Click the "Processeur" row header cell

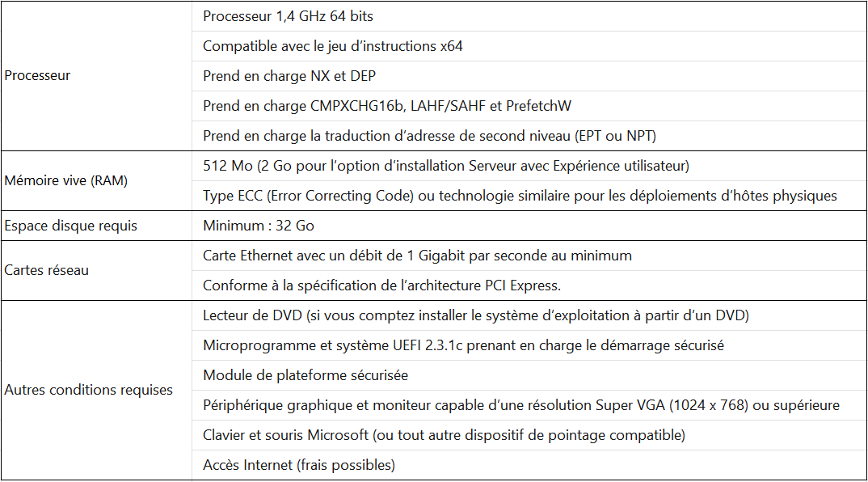click(38, 75)
